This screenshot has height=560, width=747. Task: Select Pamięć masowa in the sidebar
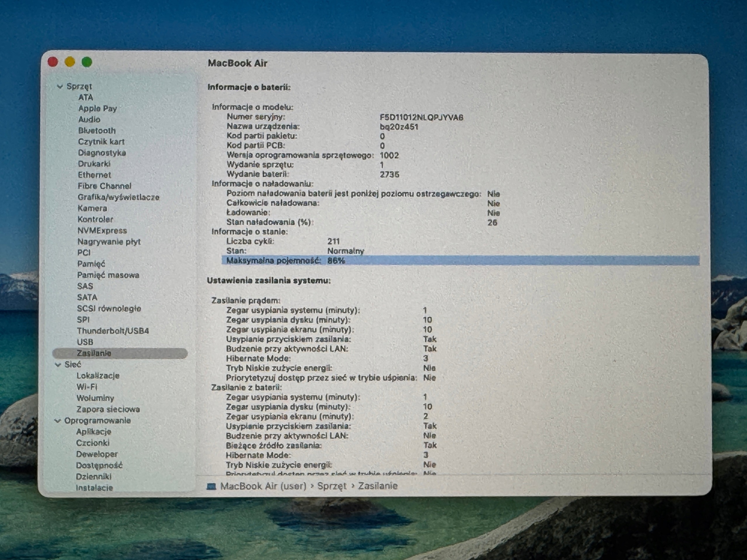[108, 275]
